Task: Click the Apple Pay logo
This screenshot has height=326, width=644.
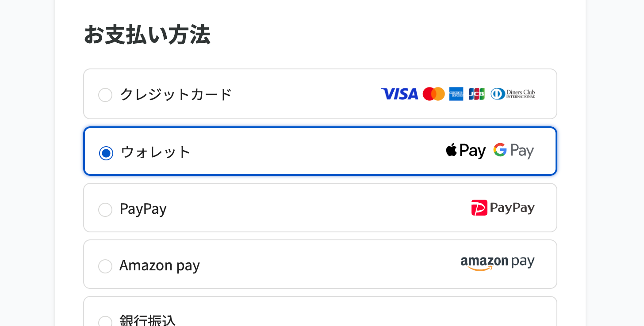Action: click(x=466, y=151)
